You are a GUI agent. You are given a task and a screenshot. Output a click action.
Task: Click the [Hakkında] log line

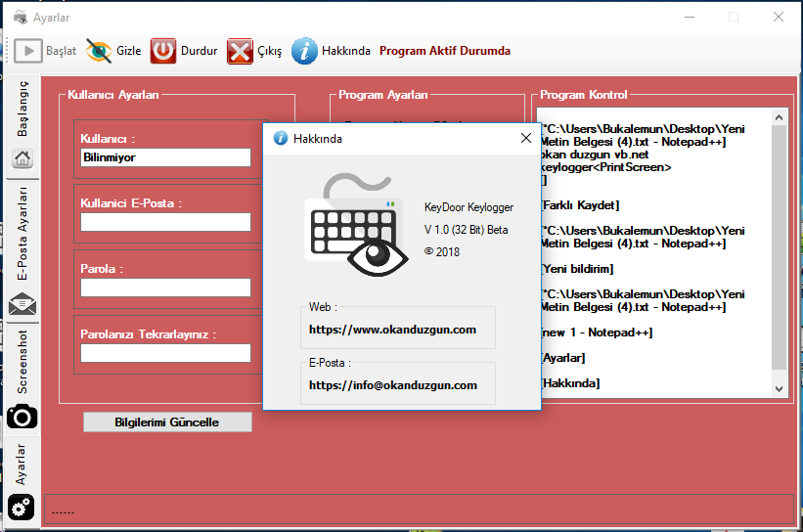[570, 383]
